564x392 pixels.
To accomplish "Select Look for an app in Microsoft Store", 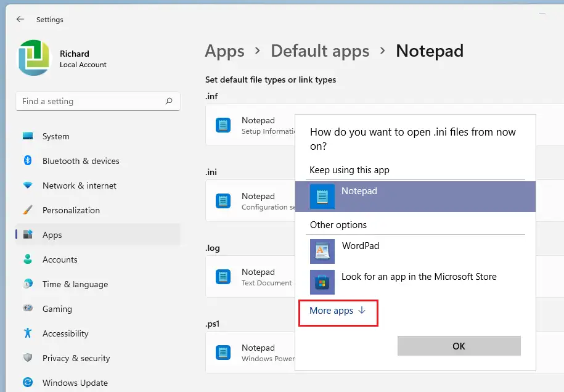I will (419, 277).
